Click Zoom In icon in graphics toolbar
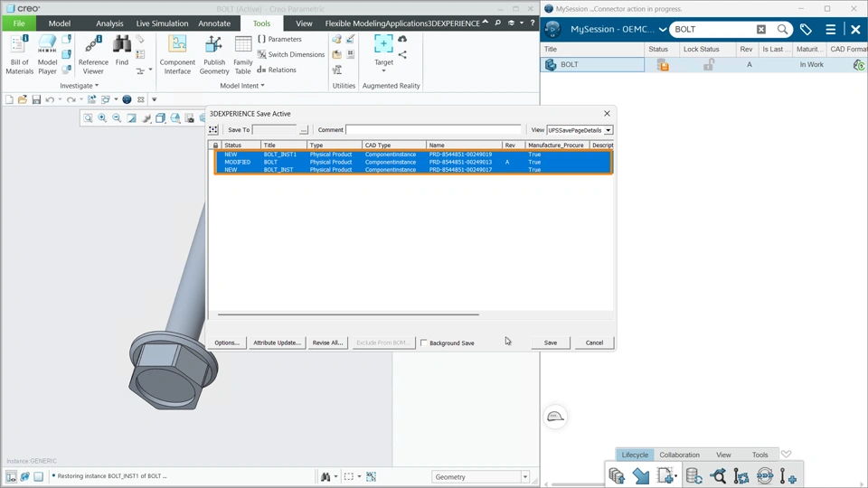Viewport: 868px width, 488px height. [102, 117]
